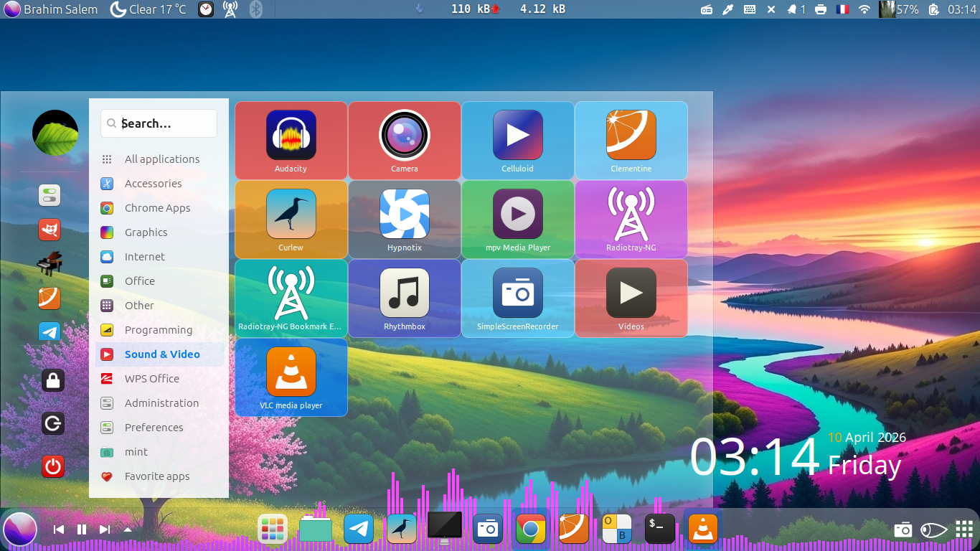Open Telegram from the dock
The height and width of the screenshot is (551, 980).
pyautogui.click(x=359, y=529)
